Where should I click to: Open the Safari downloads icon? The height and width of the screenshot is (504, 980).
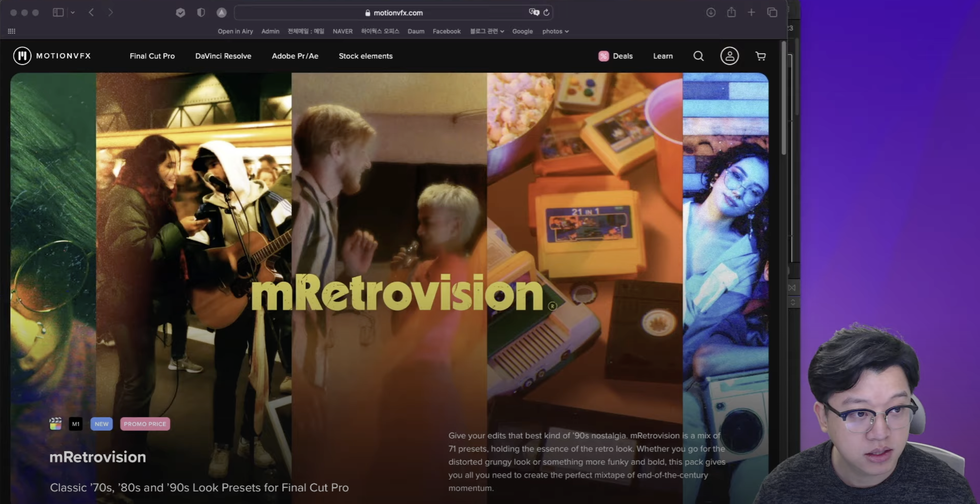(x=711, y=12)
